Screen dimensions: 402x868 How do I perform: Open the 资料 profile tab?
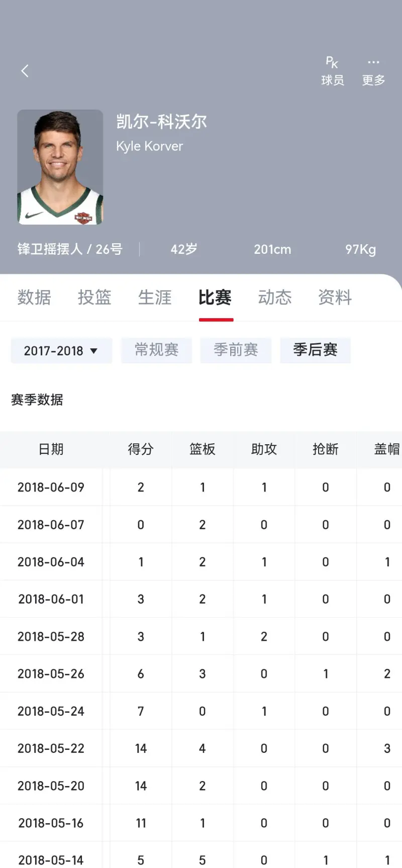(x=335, y=298)
